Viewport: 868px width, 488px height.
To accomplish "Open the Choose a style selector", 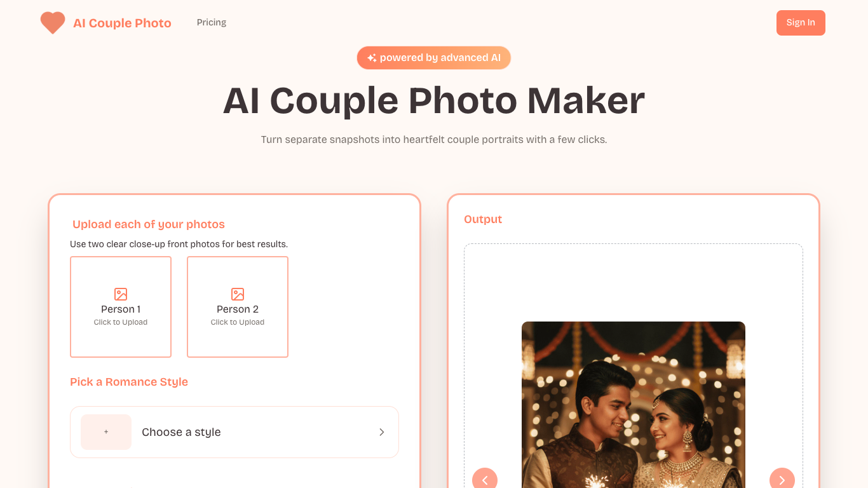I will [234, 432].
